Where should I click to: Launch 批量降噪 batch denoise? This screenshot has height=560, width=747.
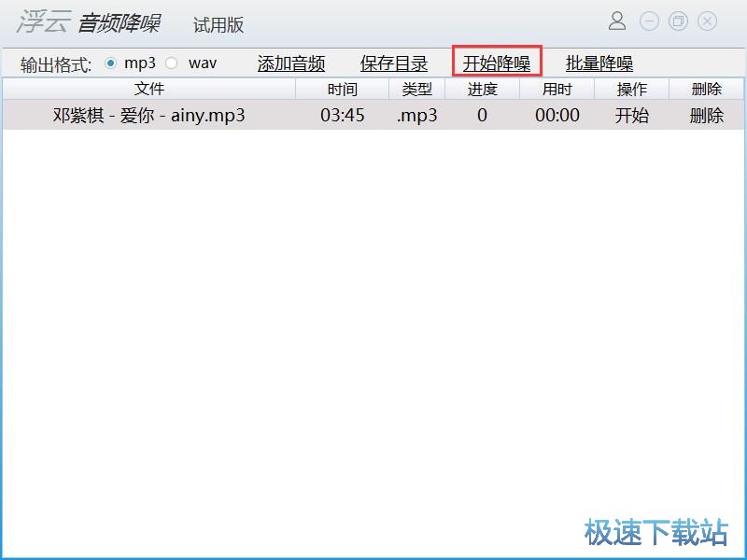click(x=599, y=63)
